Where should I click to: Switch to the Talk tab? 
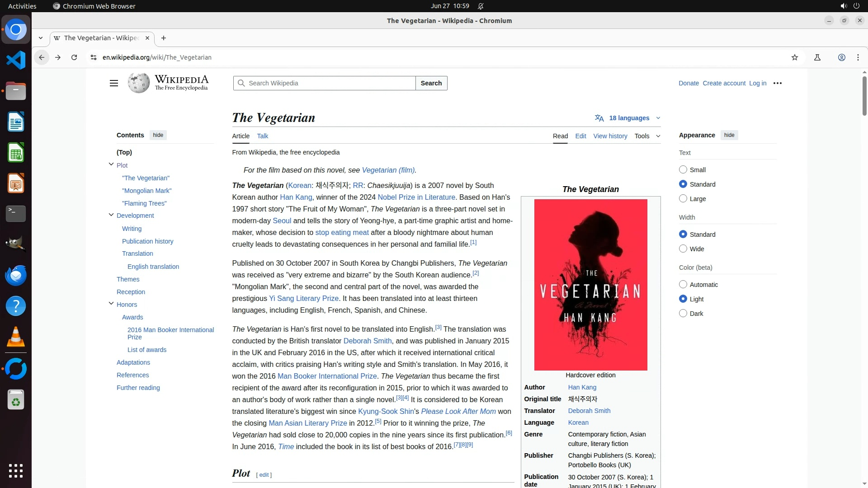pos(262,136)
